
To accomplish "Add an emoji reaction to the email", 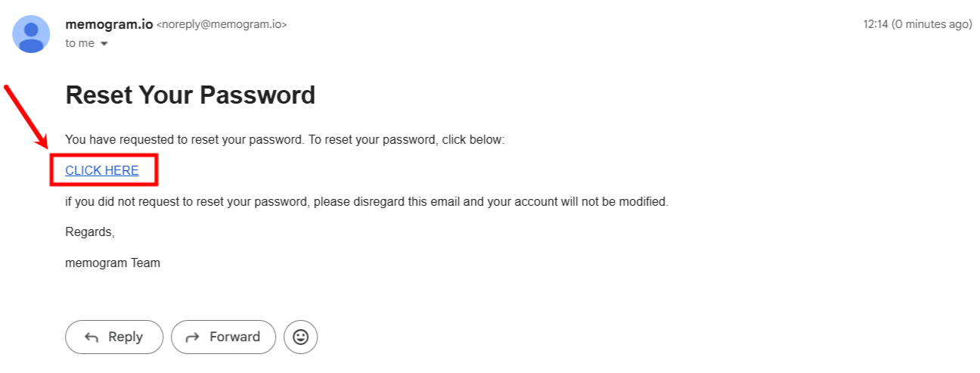I will [300, 337].
